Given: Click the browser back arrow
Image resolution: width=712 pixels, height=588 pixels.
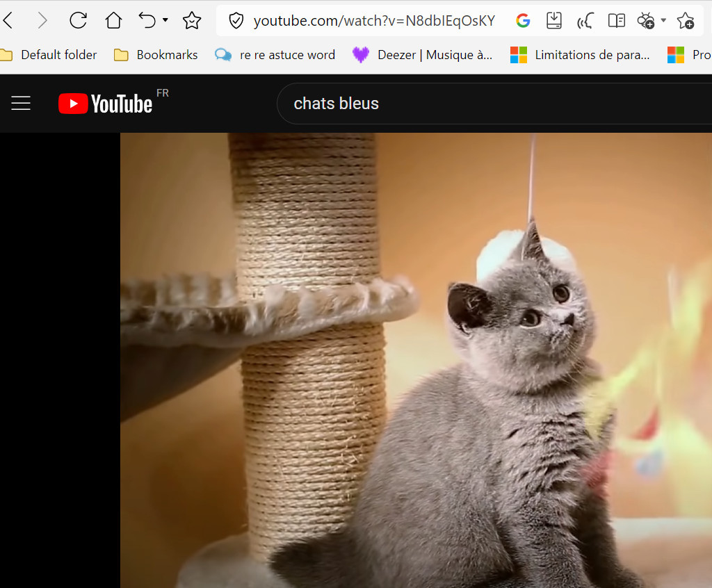Looking at the screenshot, I should pos(8,21).
